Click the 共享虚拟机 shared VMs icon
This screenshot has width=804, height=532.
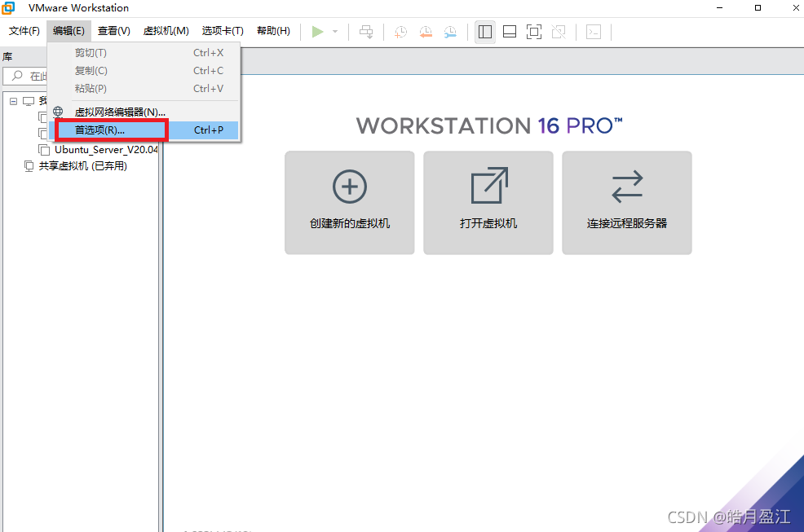pos(29,166)
